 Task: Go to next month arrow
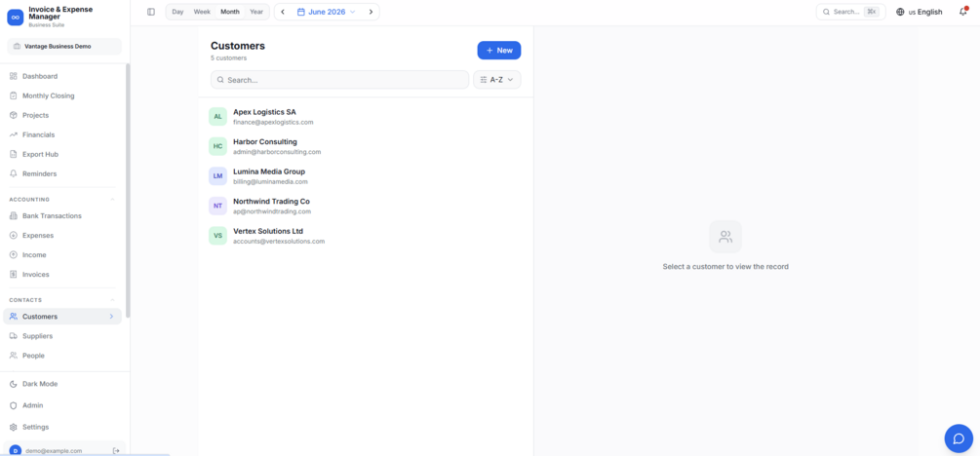371,12
